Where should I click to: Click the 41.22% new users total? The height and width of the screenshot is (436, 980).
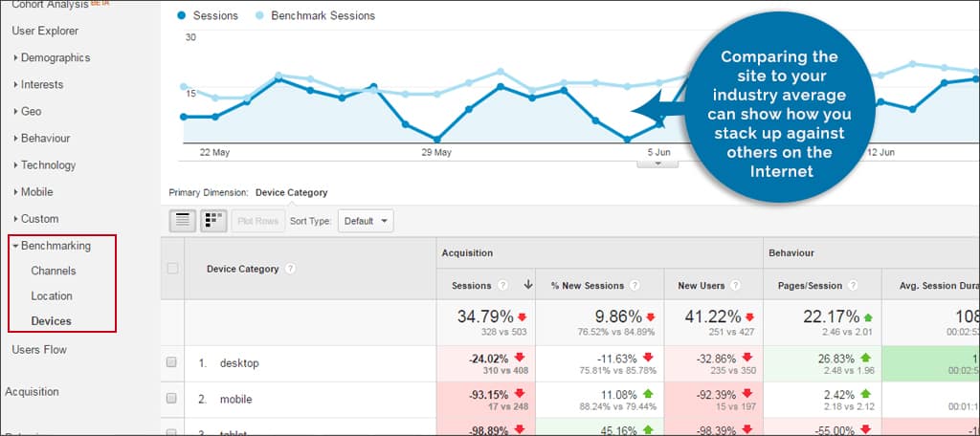[x=712, y=316]
